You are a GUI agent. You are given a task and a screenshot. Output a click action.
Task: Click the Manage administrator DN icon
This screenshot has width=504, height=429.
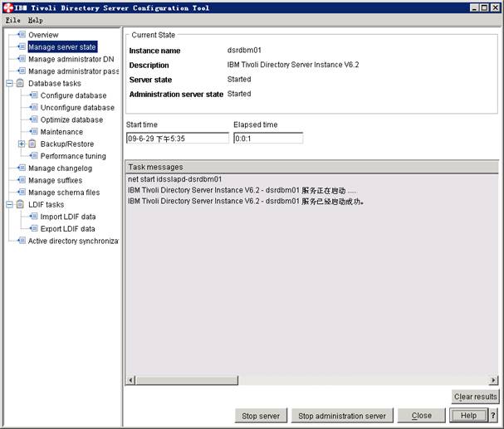(22, 59)
